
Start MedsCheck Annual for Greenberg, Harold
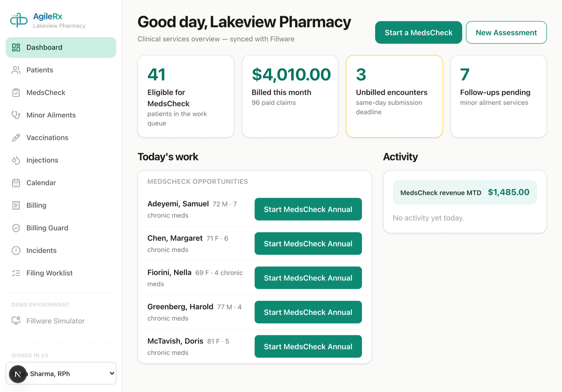click(x=308, y=312)
